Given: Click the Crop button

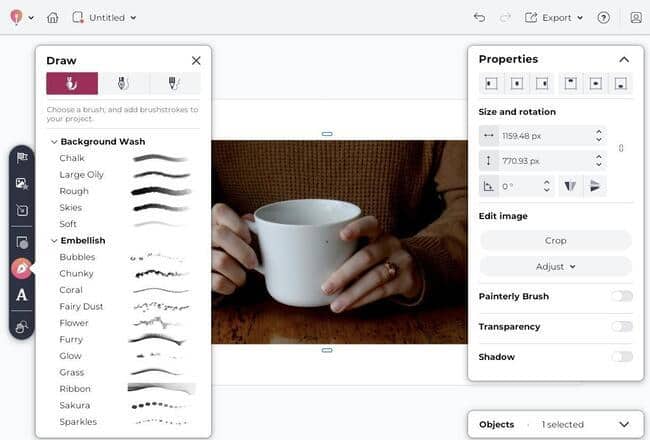Looking at the screenshot, I should pos(555,240).
